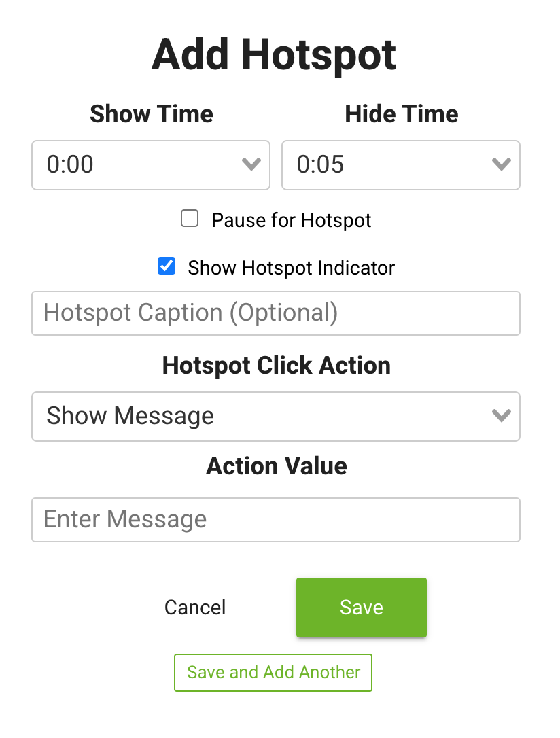
Task: Uncheck the Show Hotspot Indicator checkbox
Action: (167, 266)
